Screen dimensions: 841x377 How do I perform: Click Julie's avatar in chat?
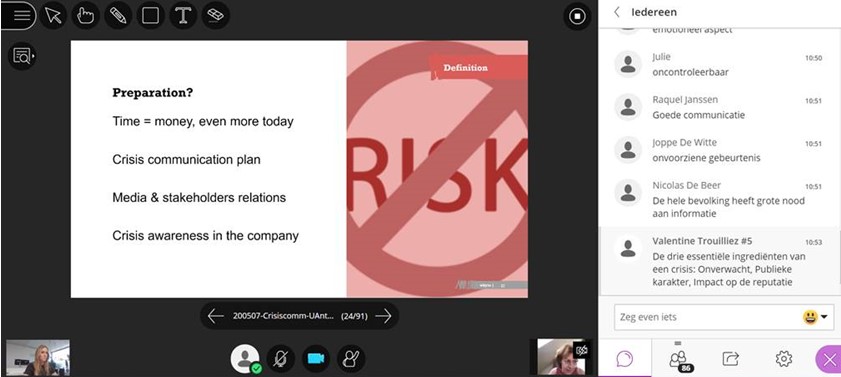point(628,64)
